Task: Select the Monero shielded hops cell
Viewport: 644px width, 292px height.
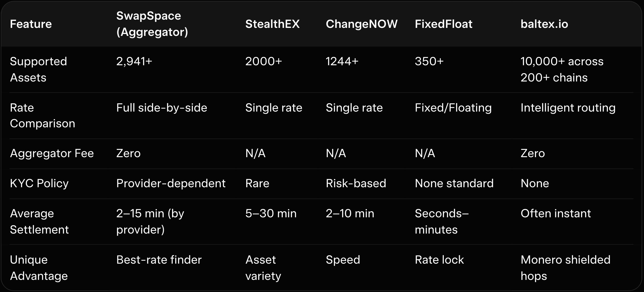Action: 565,268
